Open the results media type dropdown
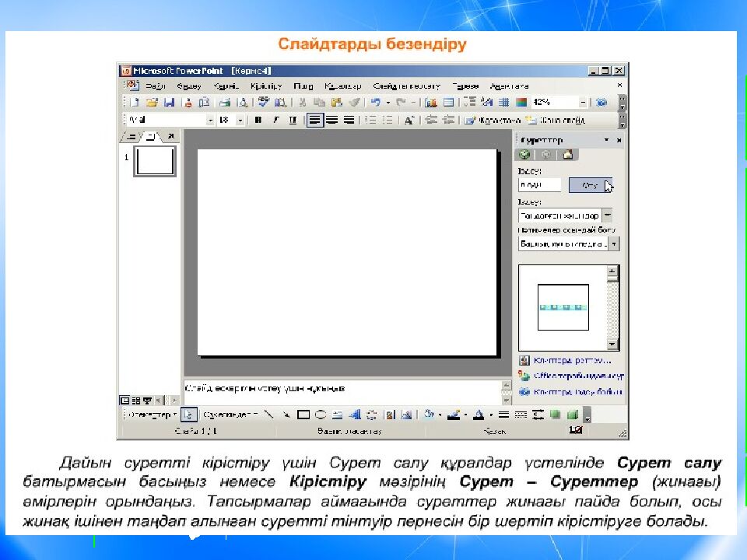This screenshot has width=747, height=560. coord(614,243)
